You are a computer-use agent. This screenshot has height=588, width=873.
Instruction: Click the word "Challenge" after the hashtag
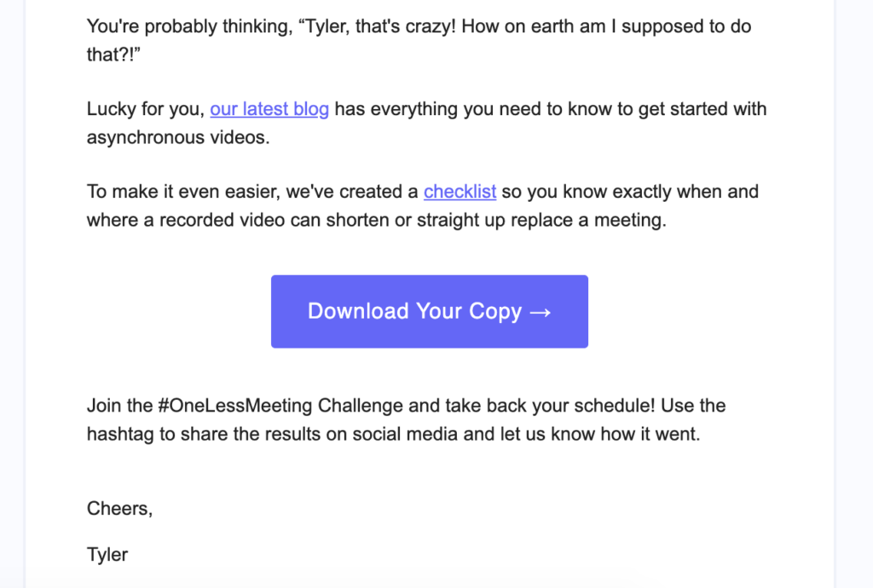coord(361,406)
